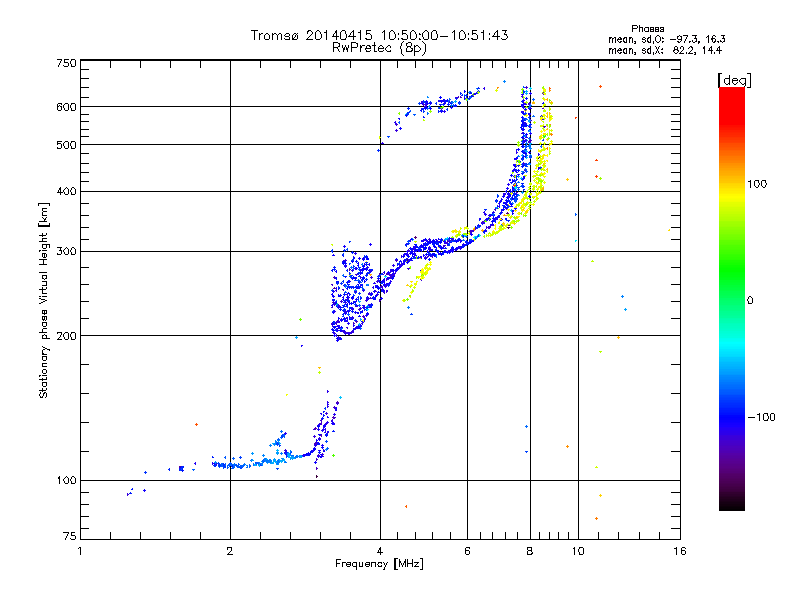Click the x-axis tick label '8'
The image size is (800, 600).
coord(530,551)
